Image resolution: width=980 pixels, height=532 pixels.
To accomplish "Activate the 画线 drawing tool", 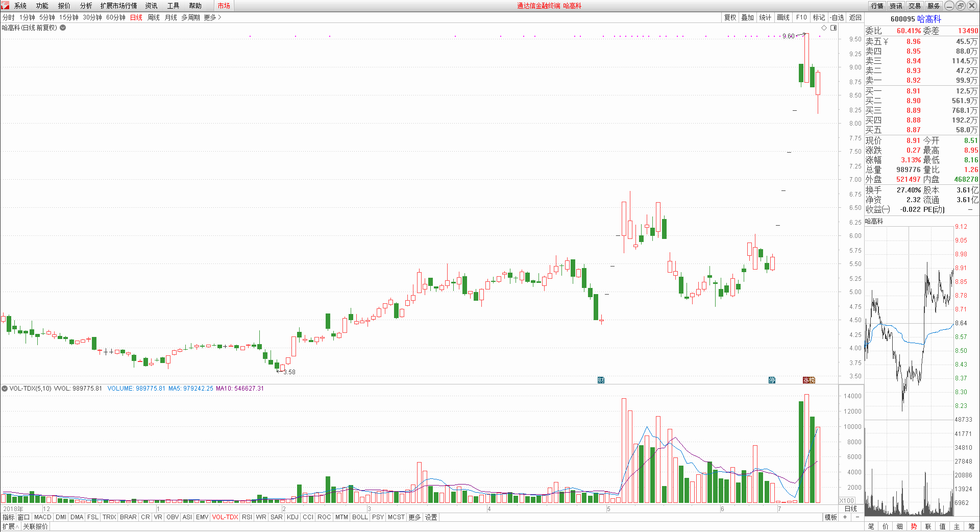I will [783, 17].
